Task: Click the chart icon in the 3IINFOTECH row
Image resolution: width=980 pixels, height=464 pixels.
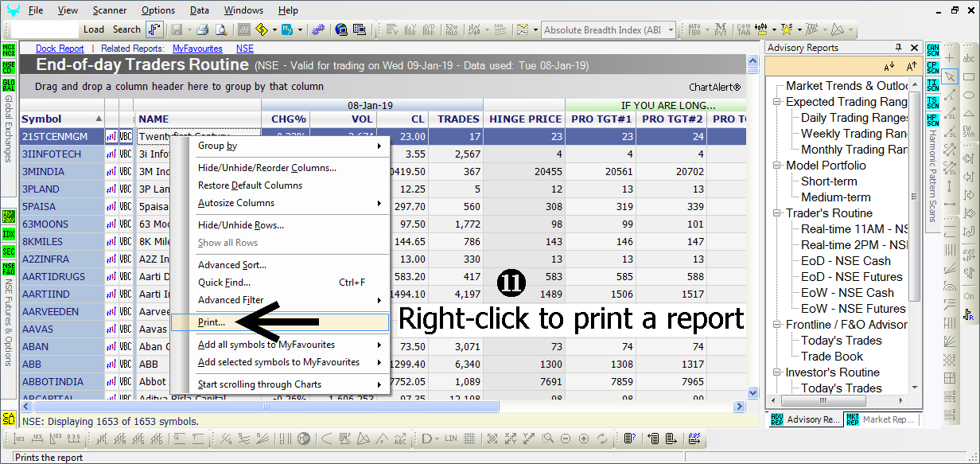Action: coord(111,154)
